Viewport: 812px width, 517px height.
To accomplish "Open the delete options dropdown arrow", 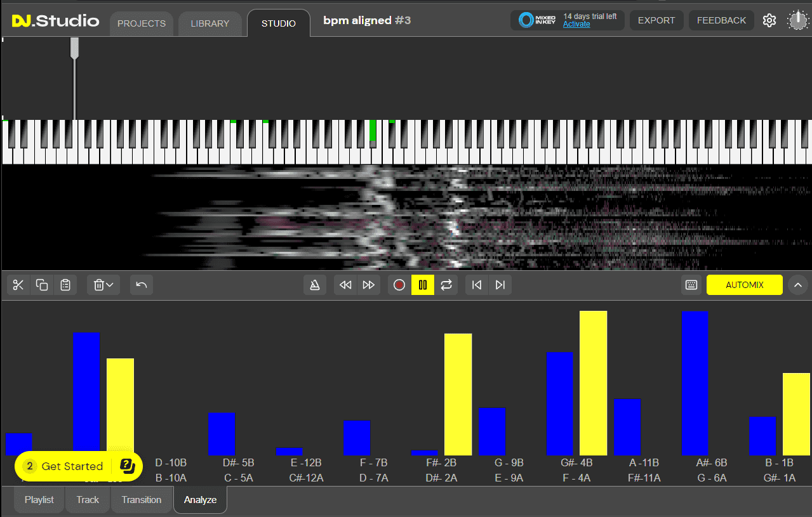I will 110,285.
